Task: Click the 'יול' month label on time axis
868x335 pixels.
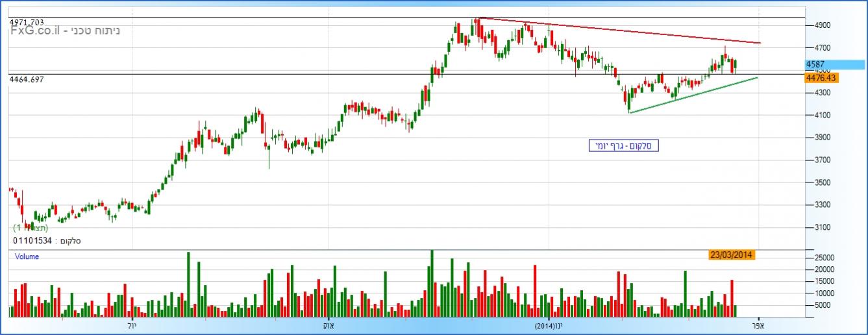Action: click(132, 325)
